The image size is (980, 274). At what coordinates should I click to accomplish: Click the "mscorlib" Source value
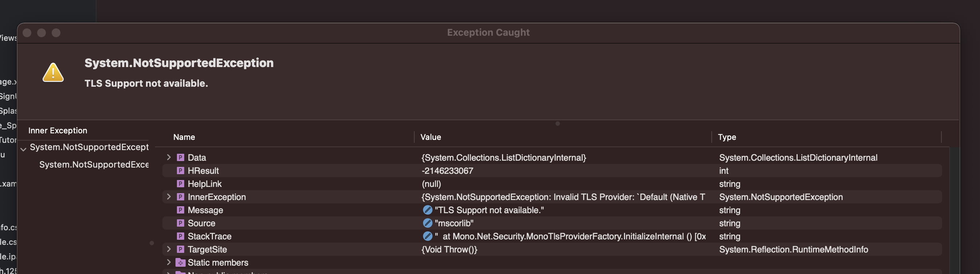click(x=454, y=223)
